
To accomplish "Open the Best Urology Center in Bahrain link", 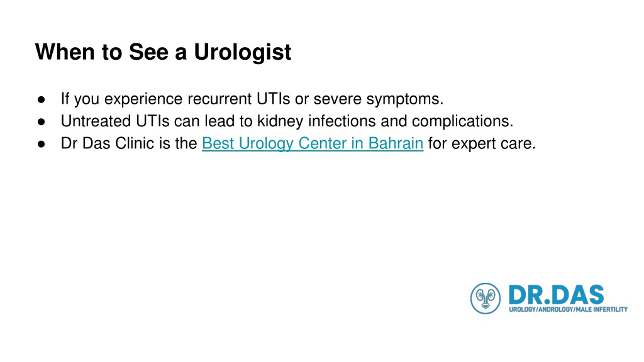I will coord(313,143).
